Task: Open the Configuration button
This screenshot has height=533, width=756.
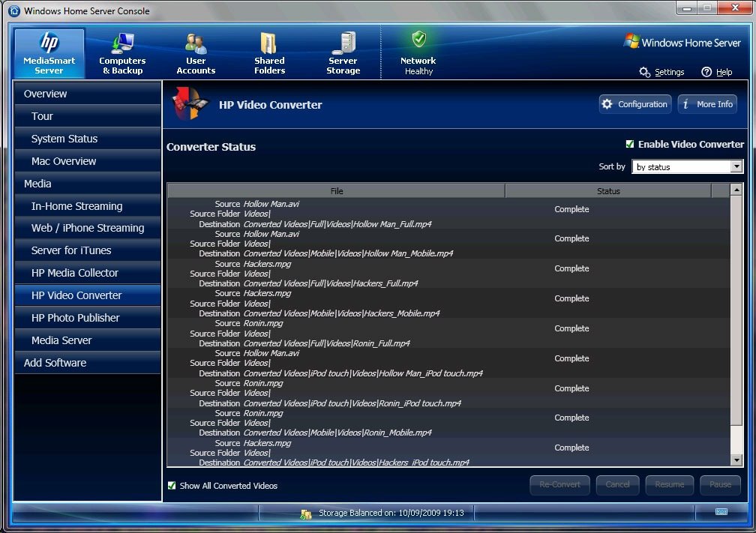Action: point(635,104)
